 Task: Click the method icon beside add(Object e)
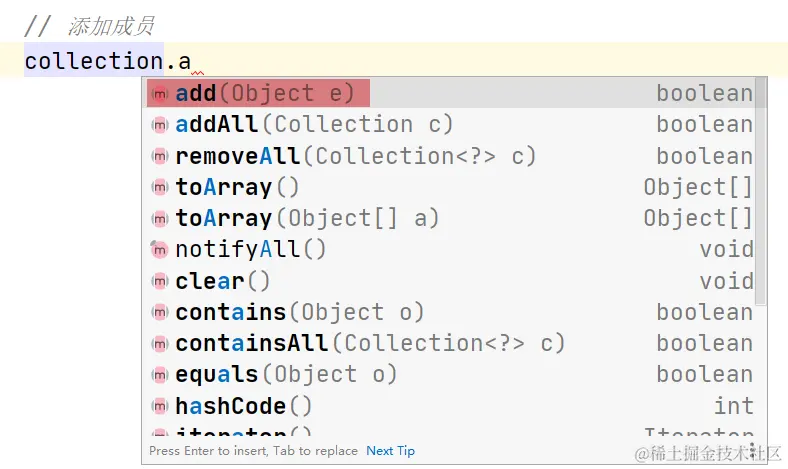coord(159,94)
